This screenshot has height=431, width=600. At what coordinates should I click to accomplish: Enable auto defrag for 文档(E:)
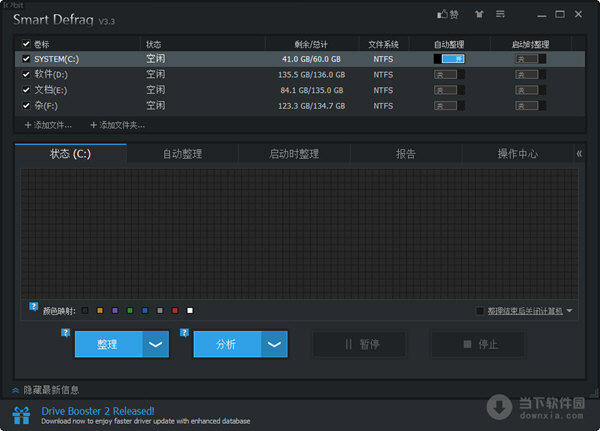[x=449, y=90]
